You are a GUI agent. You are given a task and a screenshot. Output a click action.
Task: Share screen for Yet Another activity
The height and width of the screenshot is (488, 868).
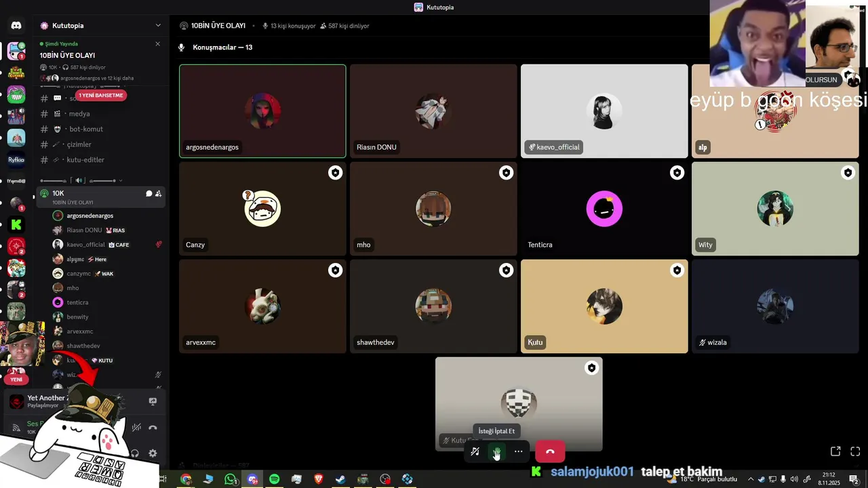click(153, 401)
